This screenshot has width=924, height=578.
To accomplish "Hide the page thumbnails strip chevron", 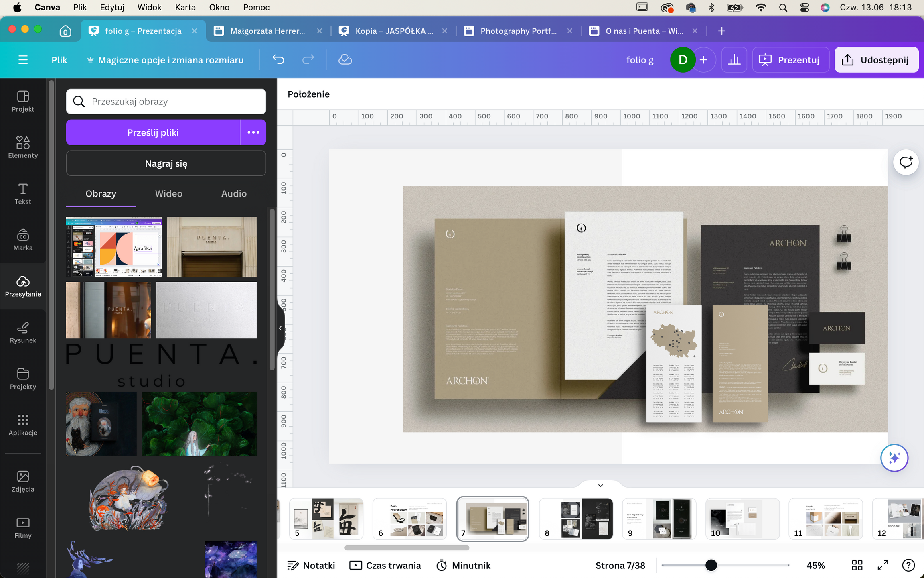I will point(600,485).
